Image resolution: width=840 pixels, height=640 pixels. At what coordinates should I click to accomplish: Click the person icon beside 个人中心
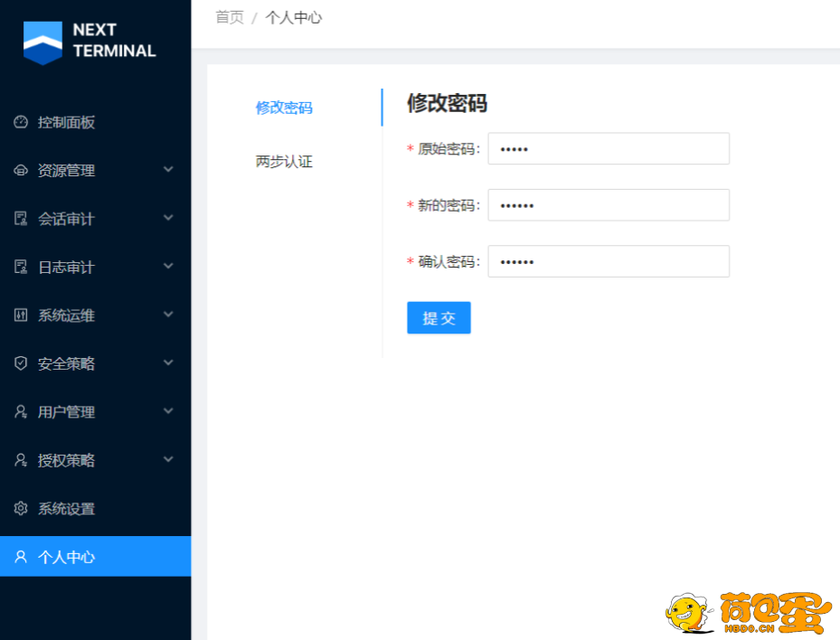[x=21, y=557]
